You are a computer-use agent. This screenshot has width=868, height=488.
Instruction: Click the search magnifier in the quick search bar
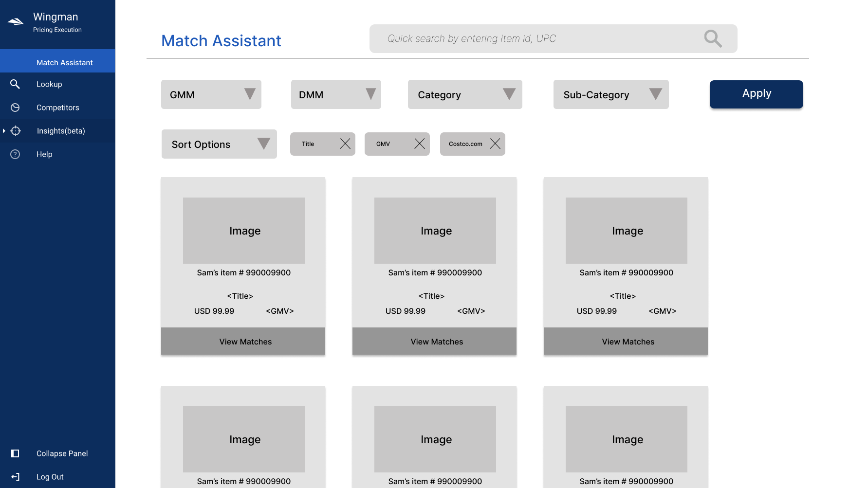click(x=712, y=38)
